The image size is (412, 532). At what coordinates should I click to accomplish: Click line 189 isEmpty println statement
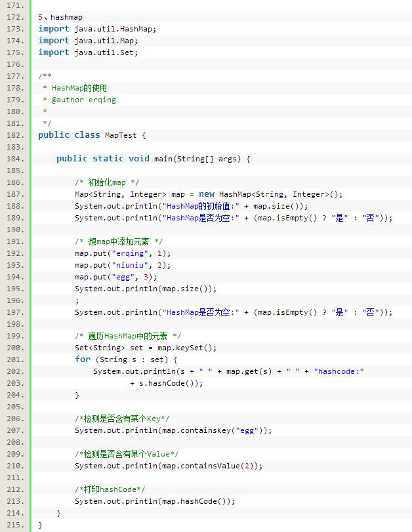tap(234, 218)
